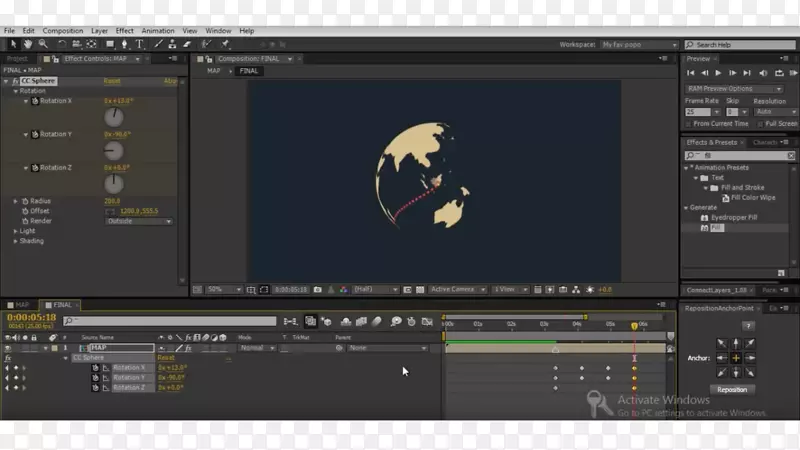This screenshot has width=800, height=450.
Task: Toggle region of interest in viewer
Action: [x=407, y=289]
